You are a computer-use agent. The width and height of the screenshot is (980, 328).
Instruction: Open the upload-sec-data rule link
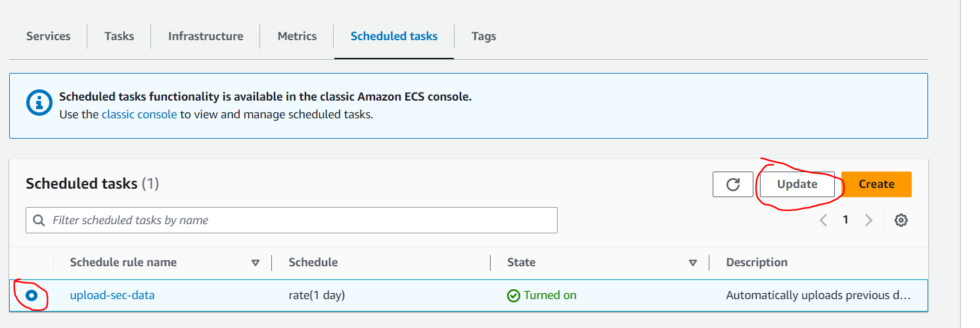click(x=112, y=296)
